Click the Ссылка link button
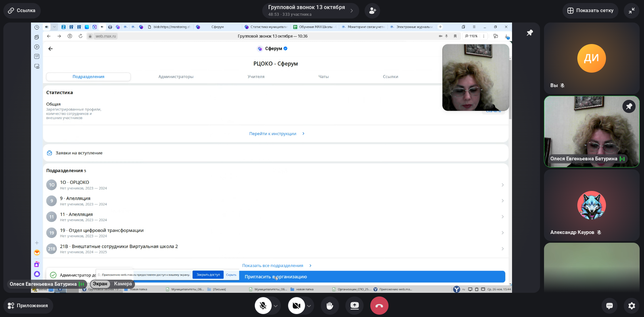 (22, 11)
